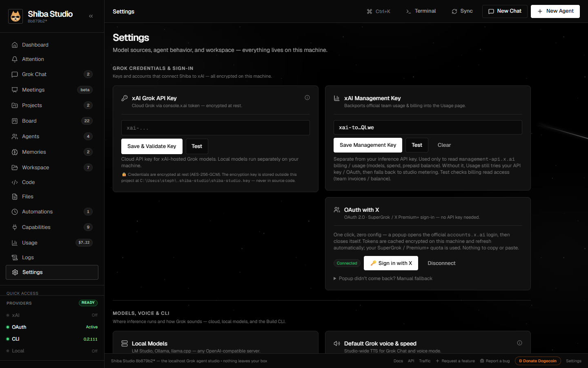Open Dashboard from the sidebar
The image size is (588, 368).
pos(52,45)
